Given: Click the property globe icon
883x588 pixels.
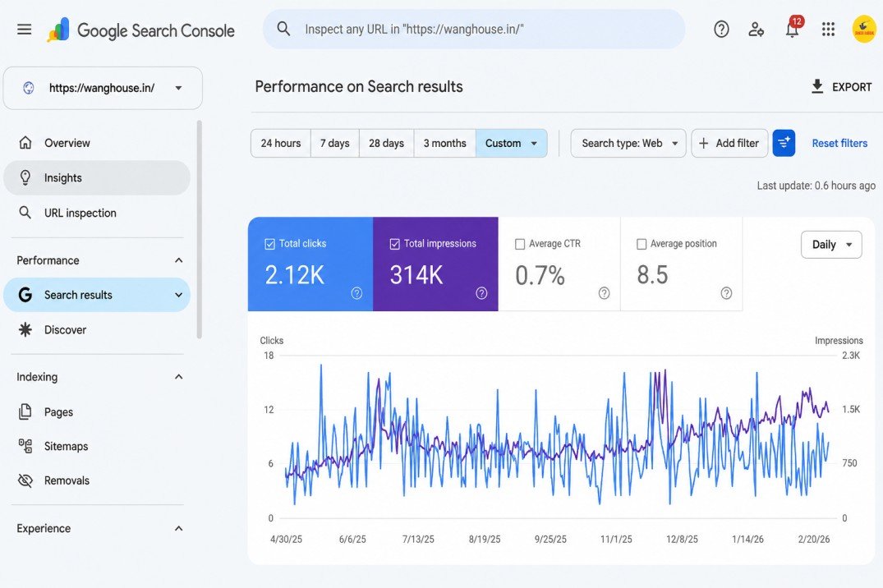Looking at the screenshot, I should [x=29, y=88].
